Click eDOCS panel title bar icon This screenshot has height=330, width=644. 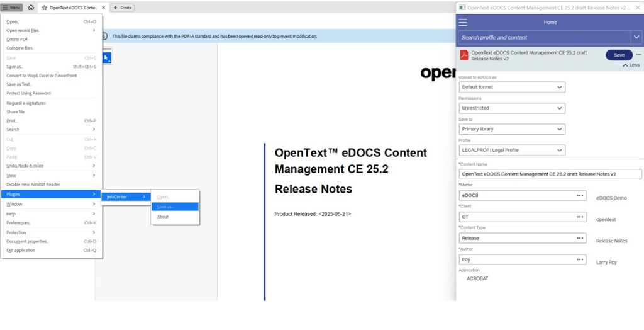(462, 8)
